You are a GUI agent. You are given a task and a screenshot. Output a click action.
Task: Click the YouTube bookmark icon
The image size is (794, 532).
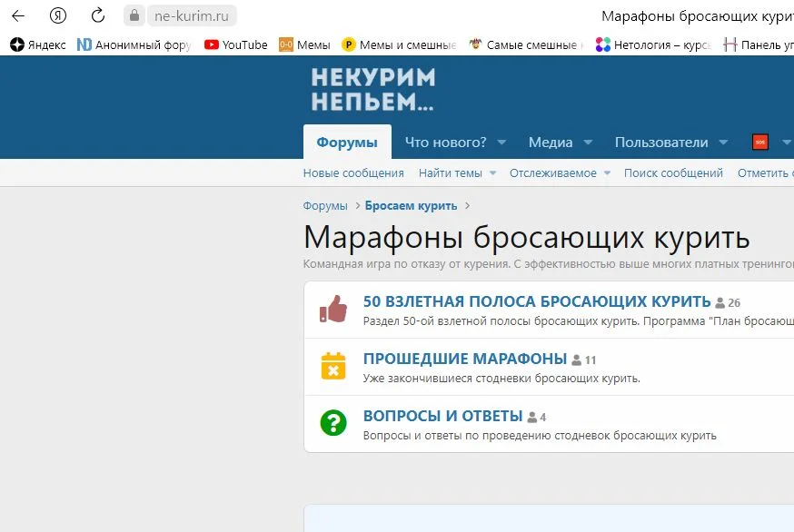211,44
